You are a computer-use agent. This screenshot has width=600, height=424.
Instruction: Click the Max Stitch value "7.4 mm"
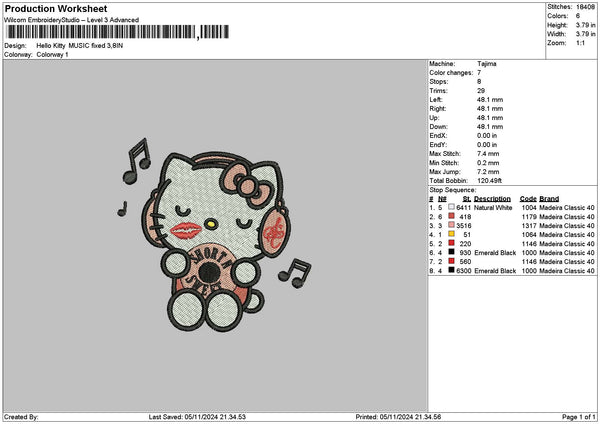coord(488,154)
